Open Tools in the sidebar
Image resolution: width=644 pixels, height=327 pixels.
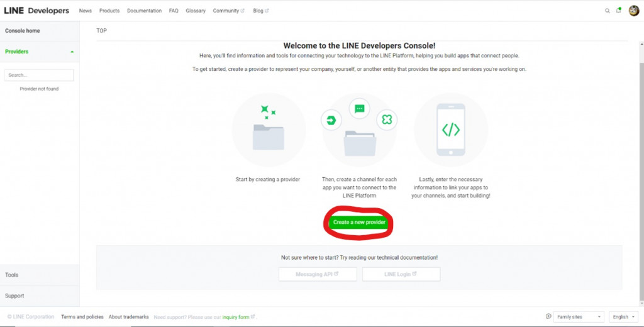click(x=40, y=275)
